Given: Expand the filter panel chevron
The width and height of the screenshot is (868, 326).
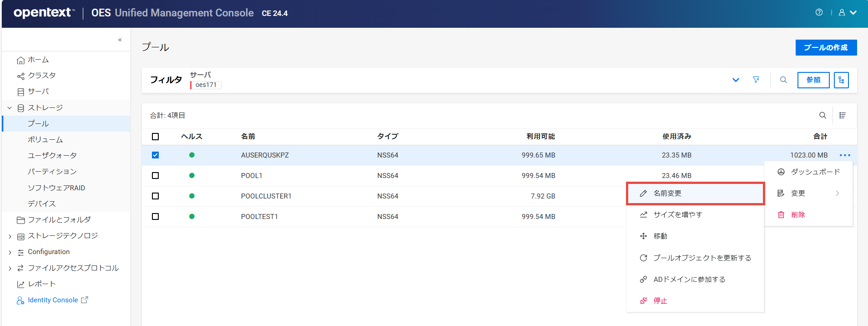Looking at the screenshot, I should 736,80.
